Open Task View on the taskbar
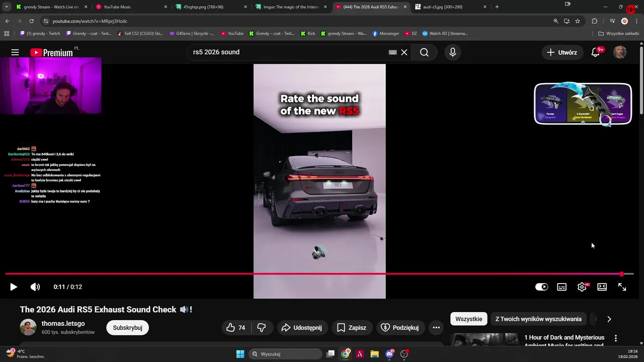This screenshot has width=644, height=362. click(x=331, y=354)
